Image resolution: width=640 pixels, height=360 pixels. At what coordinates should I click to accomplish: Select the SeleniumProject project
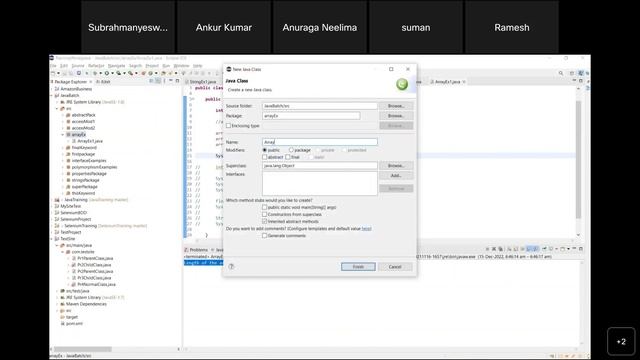pos(76,219)
